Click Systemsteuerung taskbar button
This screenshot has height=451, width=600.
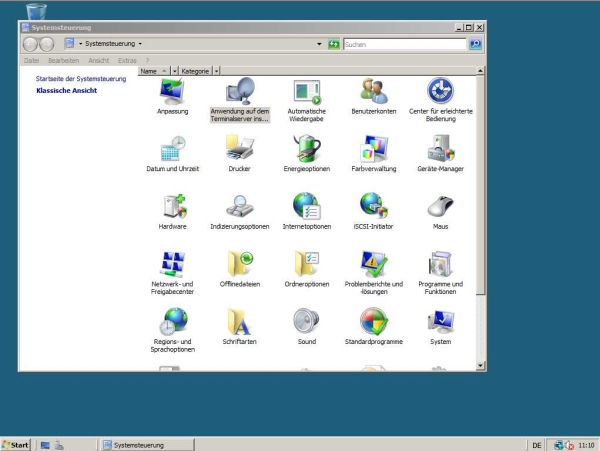[148, 445]
